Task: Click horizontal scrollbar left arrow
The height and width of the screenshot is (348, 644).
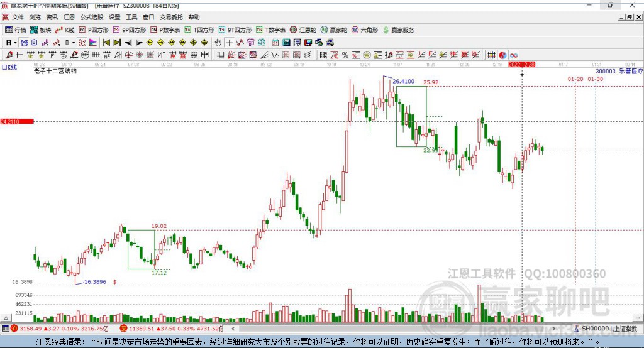Action: pos(233,329)
